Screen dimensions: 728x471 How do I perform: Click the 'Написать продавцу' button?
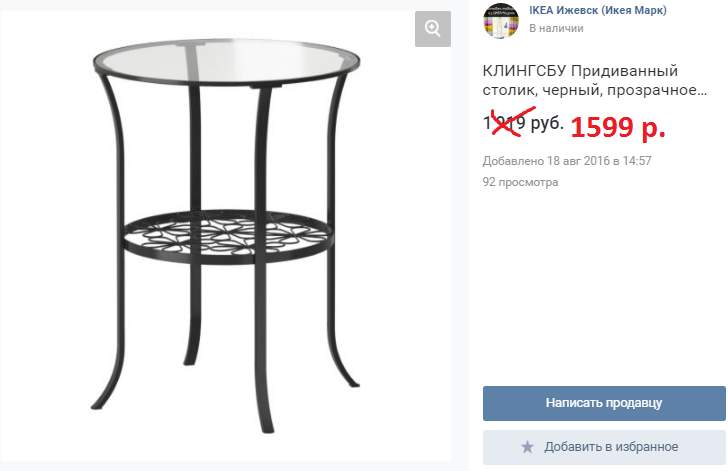coord(604,403)
